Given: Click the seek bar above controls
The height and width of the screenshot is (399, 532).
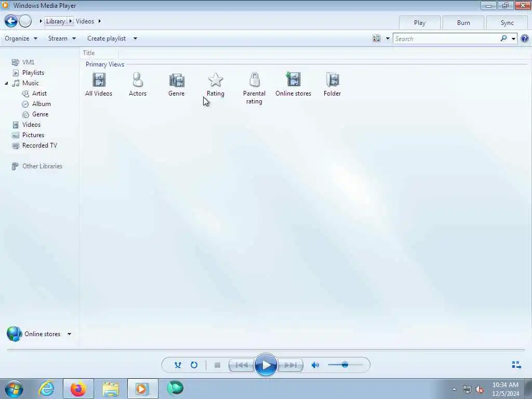Looking at the screenshot, I should tap(266, 350).
